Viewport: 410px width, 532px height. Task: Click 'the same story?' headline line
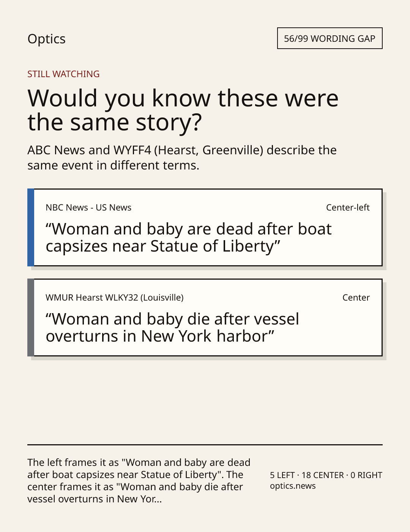(x=115, y=122)
